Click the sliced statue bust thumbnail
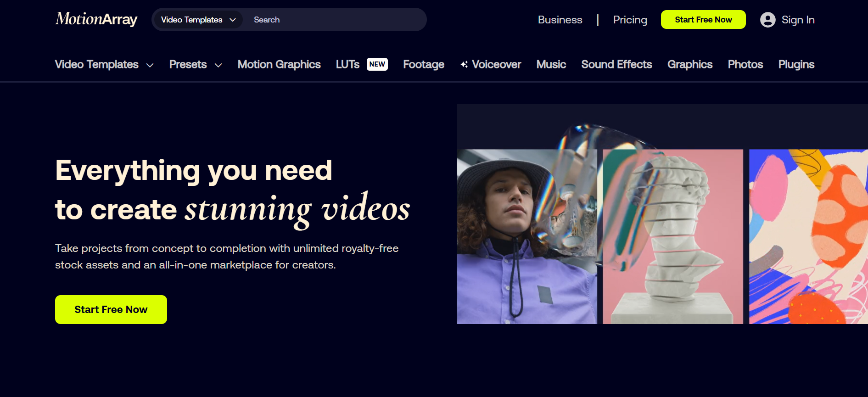This screenshot has height=397, width=868. pyautogui.click(x=673, y=237)
